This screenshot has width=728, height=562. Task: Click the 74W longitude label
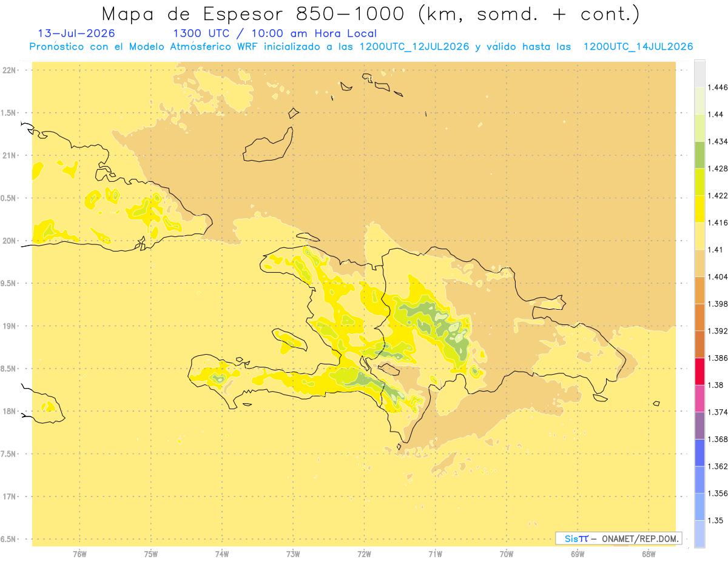point(222,554)
